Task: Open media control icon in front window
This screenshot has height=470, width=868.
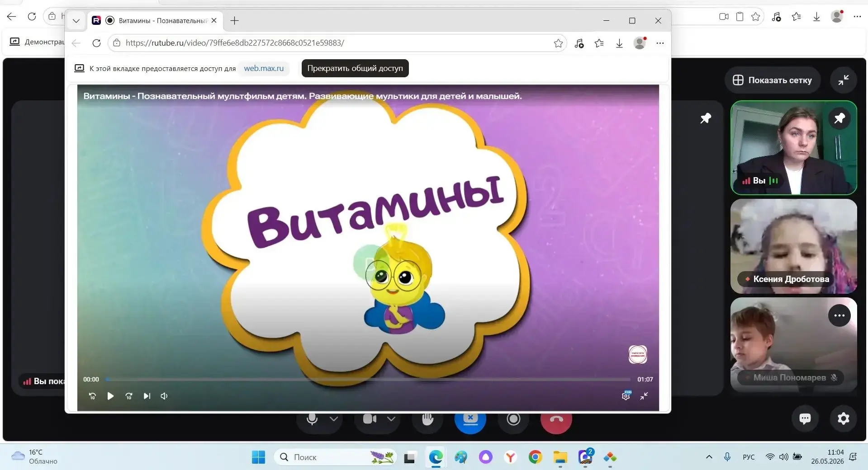Action: pos(579,43)
